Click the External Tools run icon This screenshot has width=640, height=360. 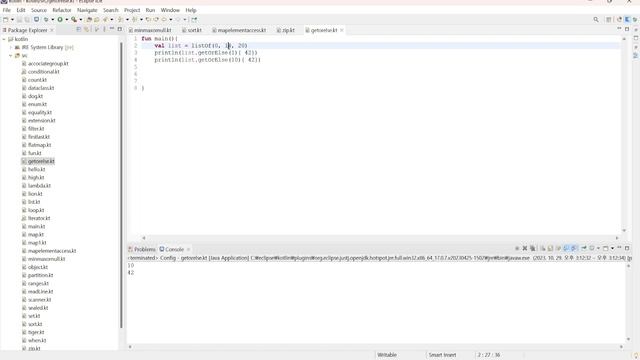click(74, 20)
